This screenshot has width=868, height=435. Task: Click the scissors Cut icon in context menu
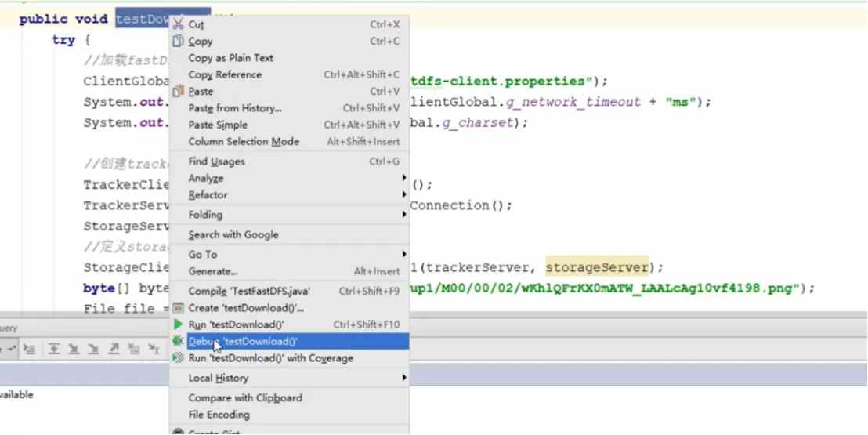coord(178,24)
